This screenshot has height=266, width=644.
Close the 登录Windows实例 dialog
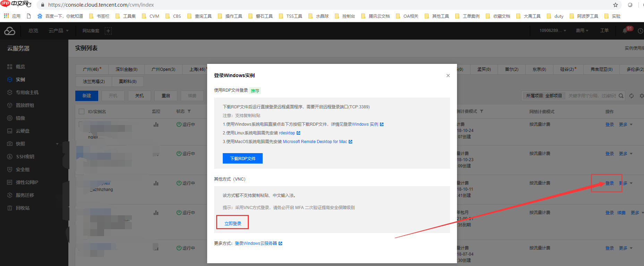pyautogui.click(x=448, y=75)
